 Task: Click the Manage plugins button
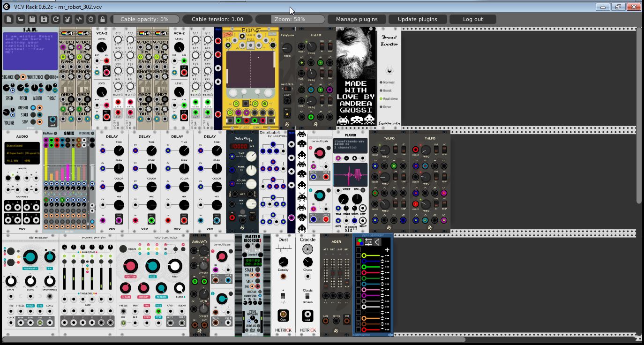(x=357, y=19)
